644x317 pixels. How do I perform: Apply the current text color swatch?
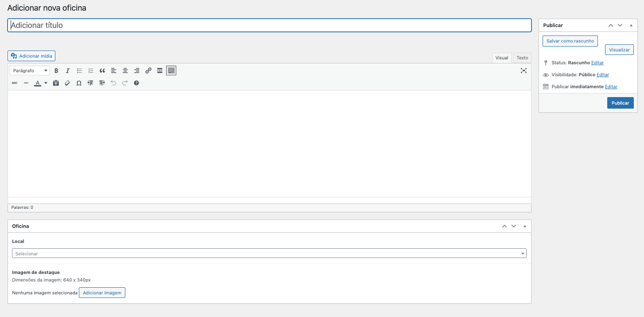tap(38, 83)
